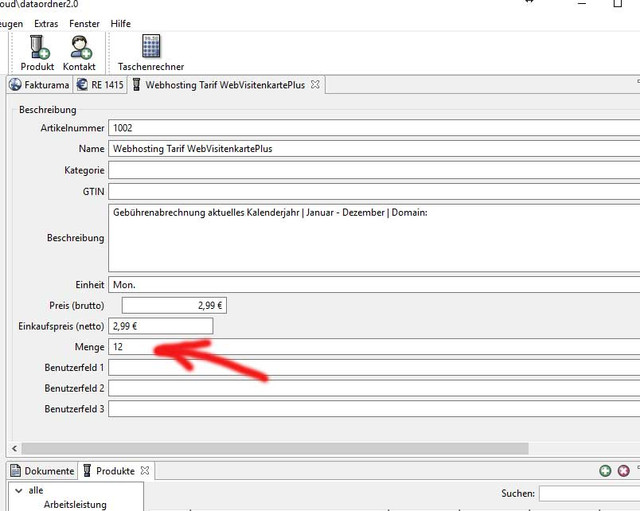Click the Name input field
Image resolution: width=640 pixels, height=511 pixels.
click(374, 149)
